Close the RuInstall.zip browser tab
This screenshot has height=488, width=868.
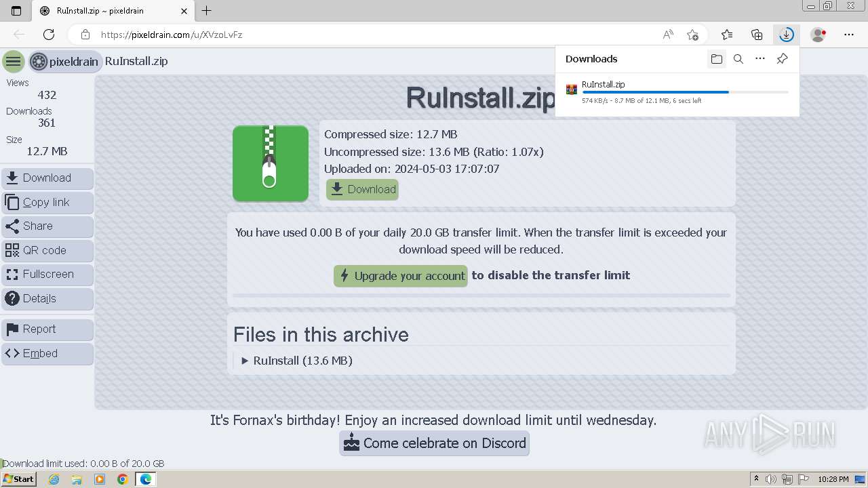point(184,11)
